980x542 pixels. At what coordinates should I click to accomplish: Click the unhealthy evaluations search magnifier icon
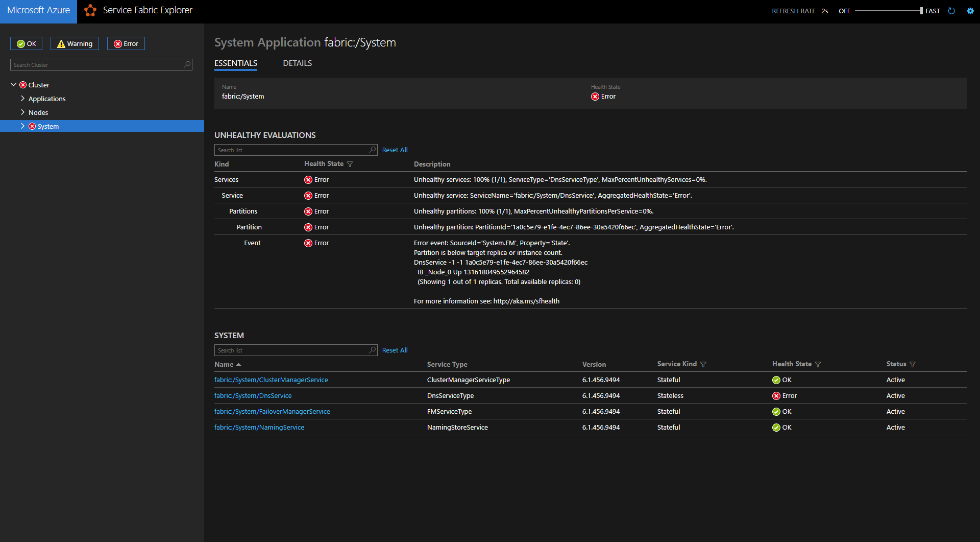(373, 150)
